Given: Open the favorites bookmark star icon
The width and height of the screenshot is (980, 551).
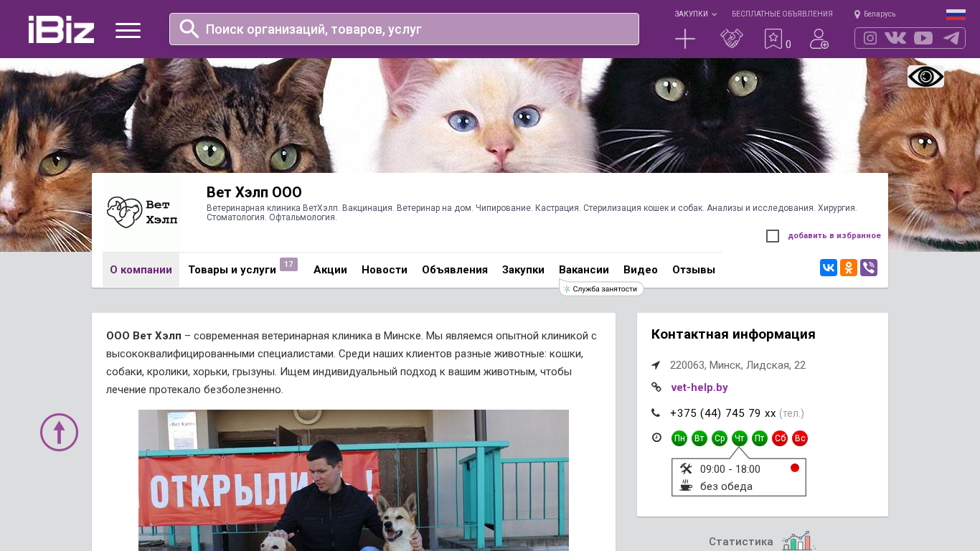Looking at the screenshot, I should coord(773,39).
